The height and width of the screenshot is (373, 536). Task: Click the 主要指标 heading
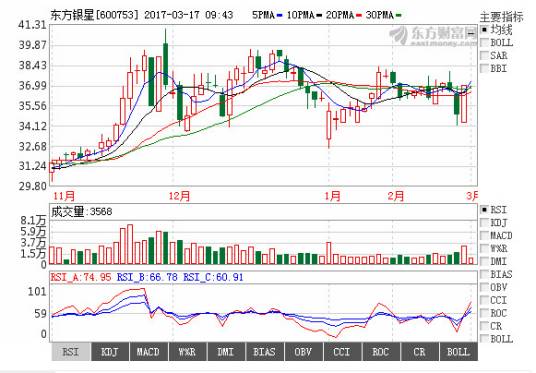click(501, 17)
